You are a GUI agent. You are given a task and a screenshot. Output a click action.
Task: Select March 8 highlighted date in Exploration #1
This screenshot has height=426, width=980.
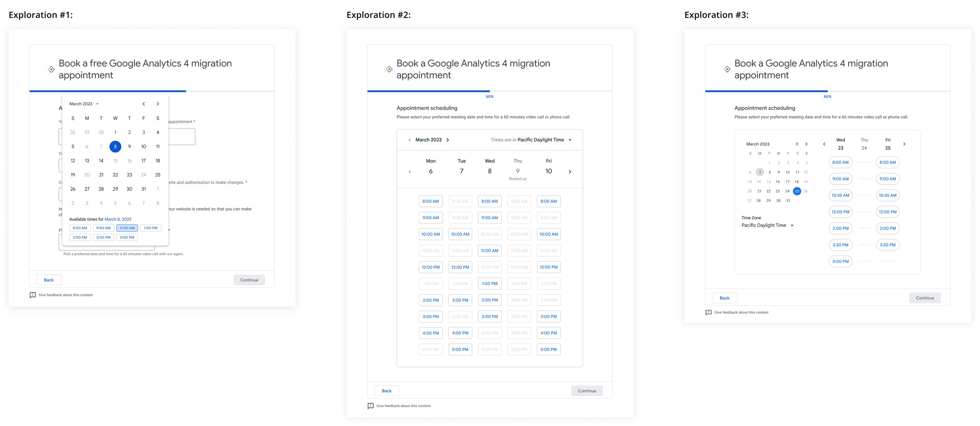click(x=115, y=147)
